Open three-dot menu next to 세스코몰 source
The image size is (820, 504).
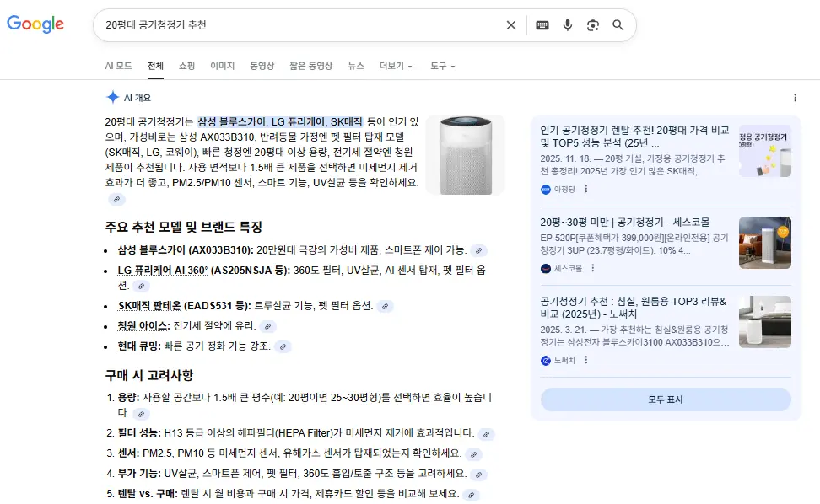pos(593,269)
